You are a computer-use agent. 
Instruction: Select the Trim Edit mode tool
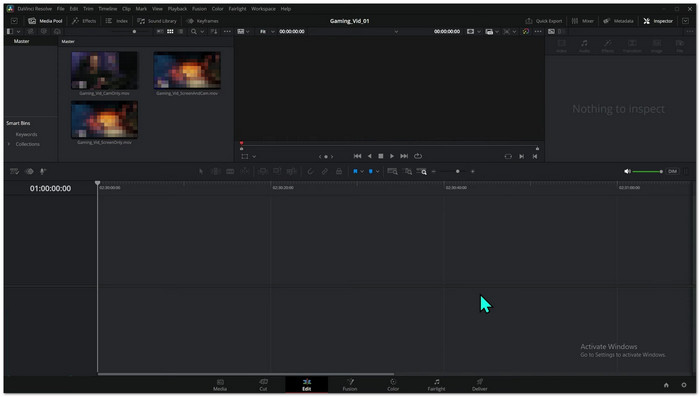[215, 171]
